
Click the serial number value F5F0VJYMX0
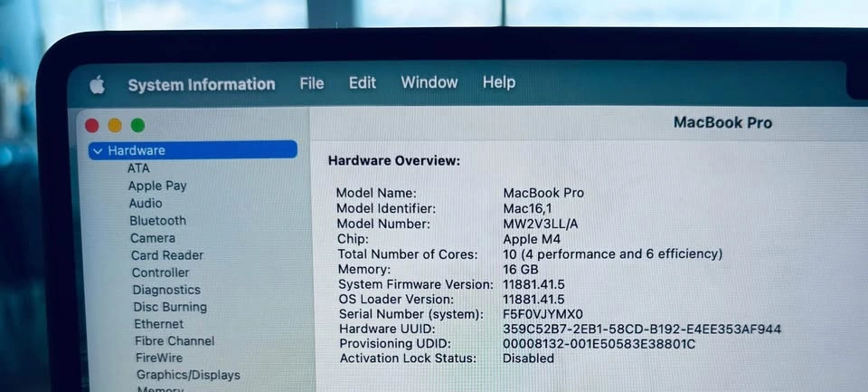(542, 313)
